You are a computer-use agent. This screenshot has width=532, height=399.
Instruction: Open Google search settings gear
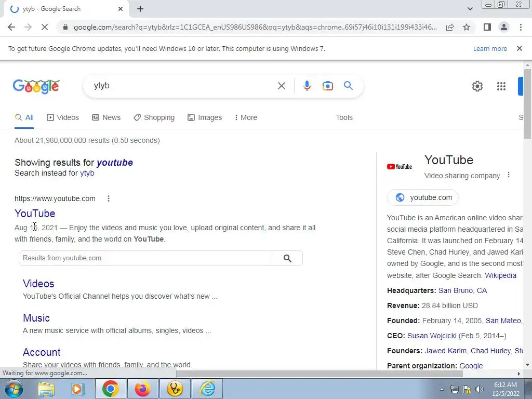click(477, 86)
